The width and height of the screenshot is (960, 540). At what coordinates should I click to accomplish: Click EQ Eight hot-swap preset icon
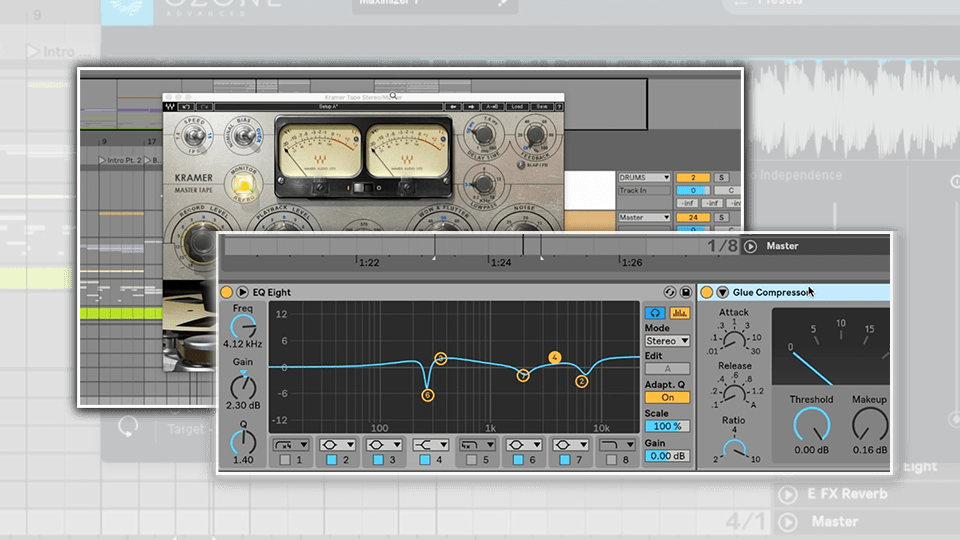tap(670, 293)
